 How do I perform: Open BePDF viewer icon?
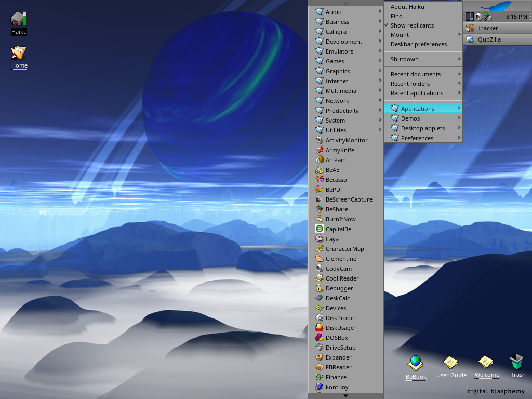pyautogui.click(x=320, y=189)
